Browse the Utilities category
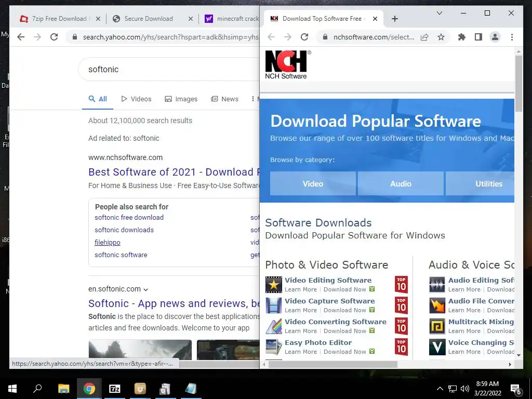Viewport: 532px width, 399px height. click(x=480, y=183)
